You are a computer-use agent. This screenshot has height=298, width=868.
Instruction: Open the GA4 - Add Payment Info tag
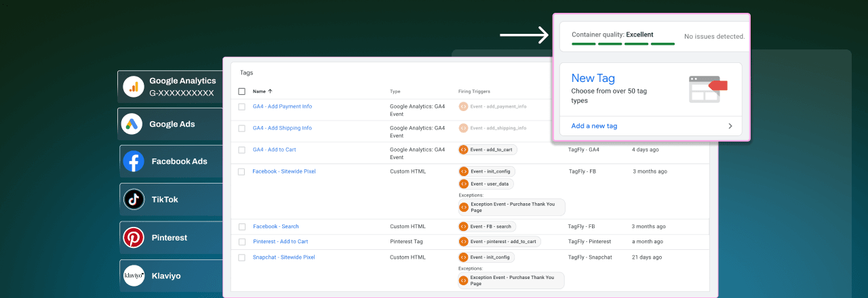coord(282,106)
